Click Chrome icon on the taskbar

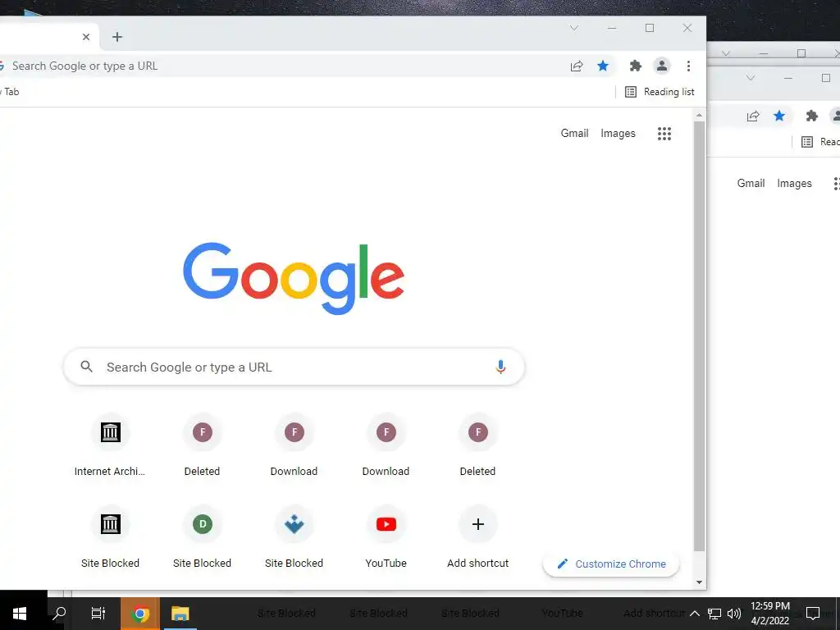coord(139,614)
